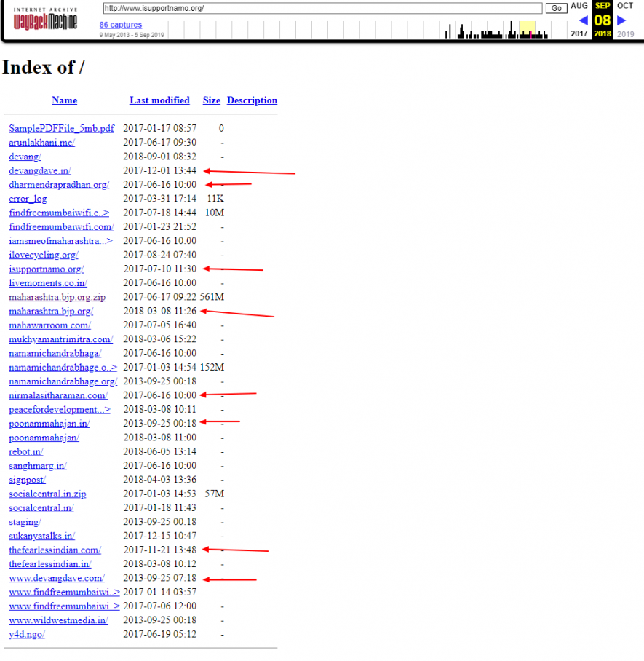
Task: Click the highlighted 2018 capture timeline graph
Action: [527, 30]
